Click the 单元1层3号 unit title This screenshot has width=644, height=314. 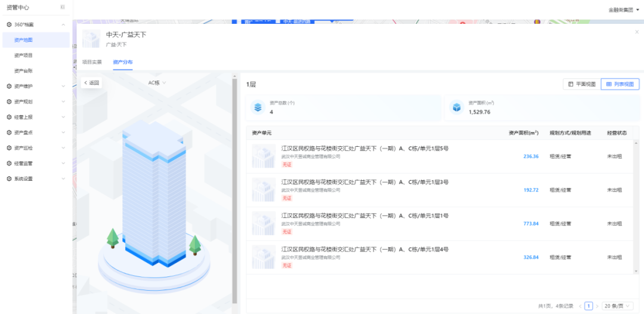365,182
